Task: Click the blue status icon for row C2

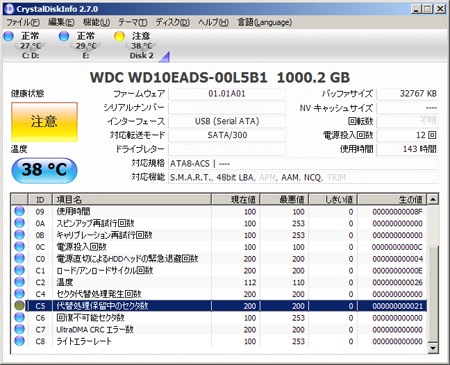Action: coord(19,282)
